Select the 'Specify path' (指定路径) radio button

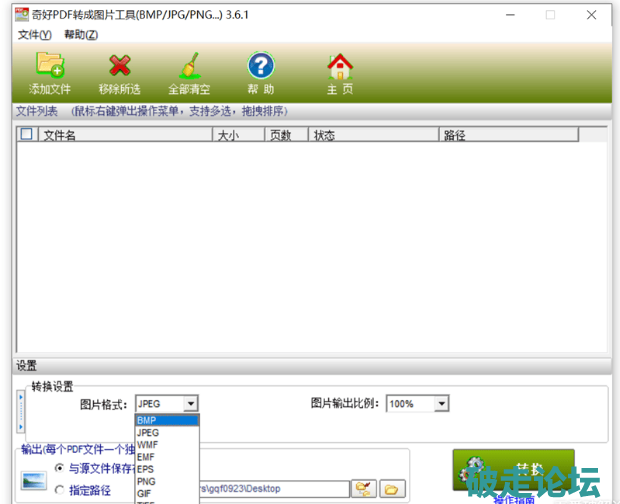coord(60,490)
